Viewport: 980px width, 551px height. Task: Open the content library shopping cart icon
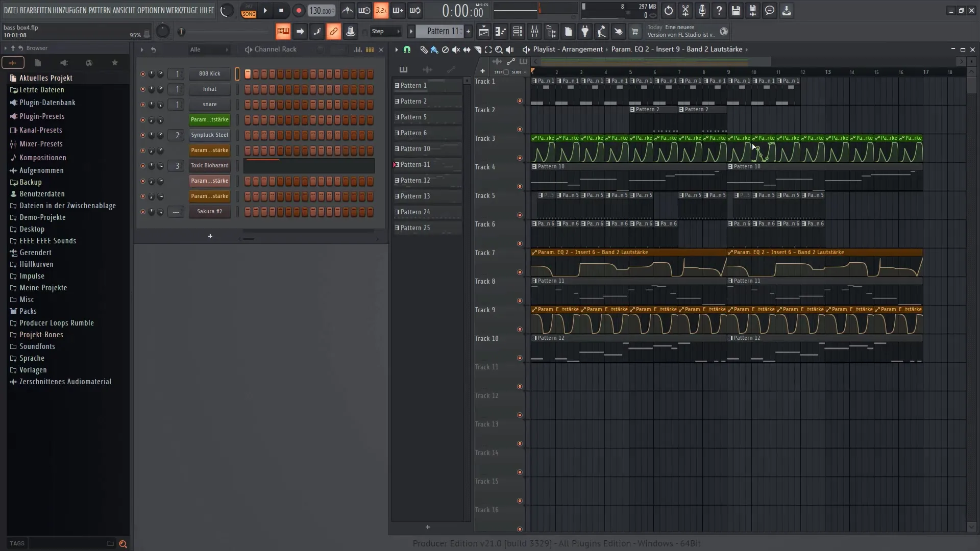tap(635, 32)
